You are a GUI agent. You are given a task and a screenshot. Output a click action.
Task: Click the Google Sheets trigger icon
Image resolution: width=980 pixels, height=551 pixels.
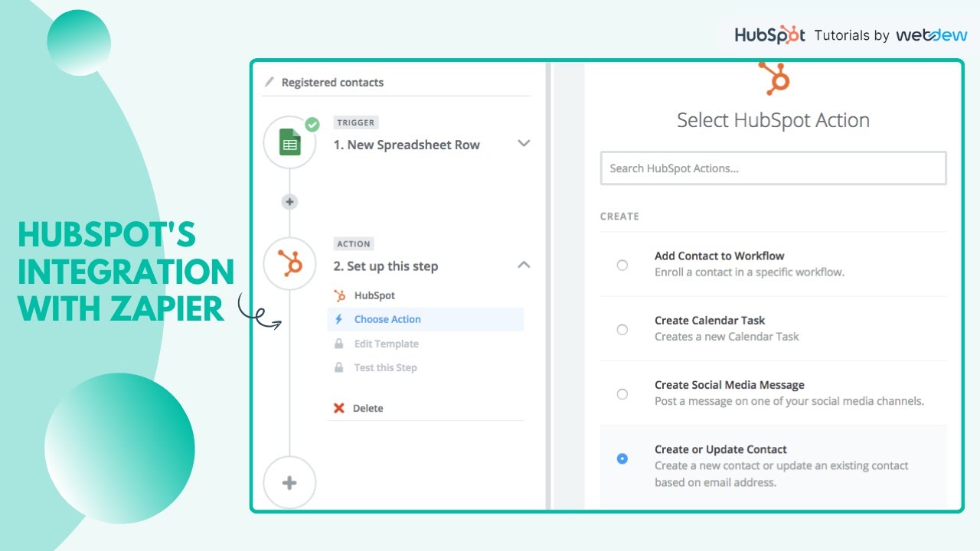click(x=289, y=142)
